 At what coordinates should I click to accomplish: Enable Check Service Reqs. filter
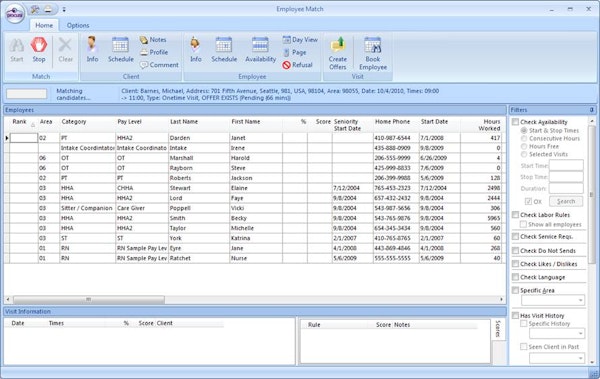pyautogui.click(x=515, y=237)
